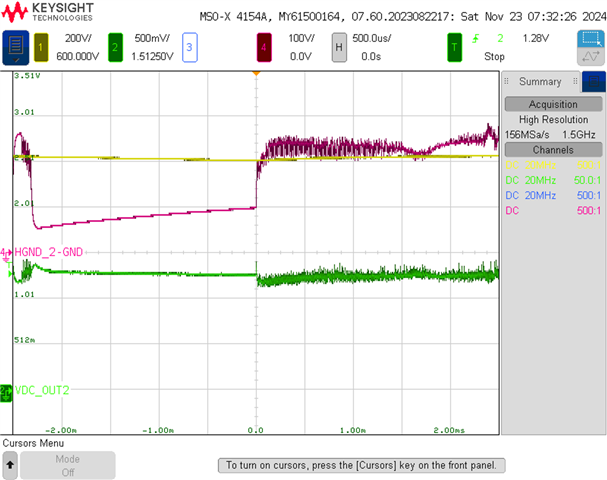Open horizontal settings H button
The height and width of the screenshot is (480, 607).
click(x=339, y=48)
